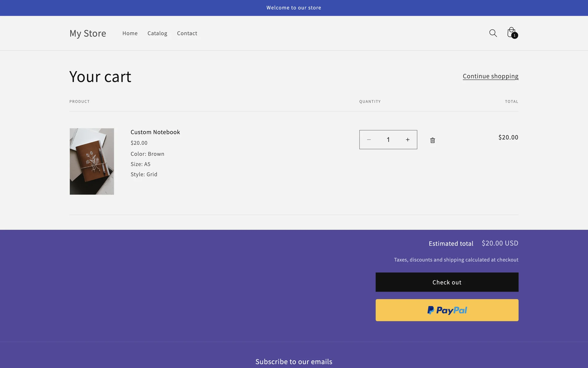Image resolution: width=588 pixels, height=368 pixels.
Task: Click the My Store logo text
Action: pyautogui.click(x=88, y=33)
